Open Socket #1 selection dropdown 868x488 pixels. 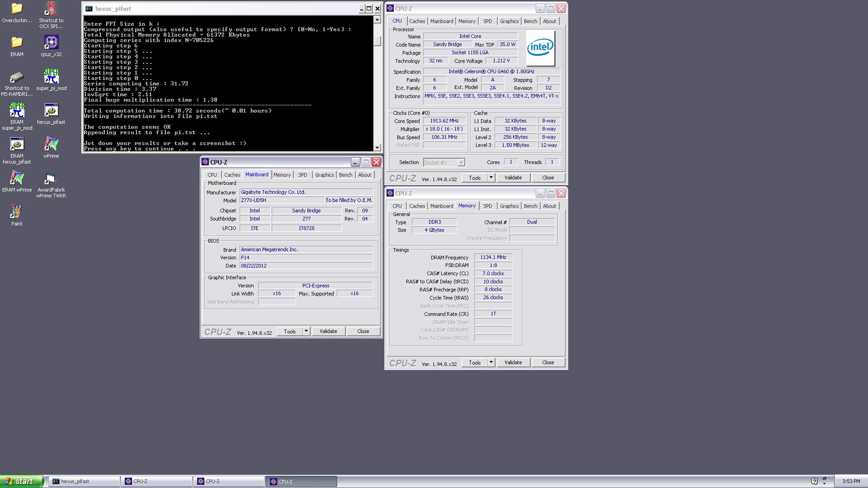click(x=444, y=162)
